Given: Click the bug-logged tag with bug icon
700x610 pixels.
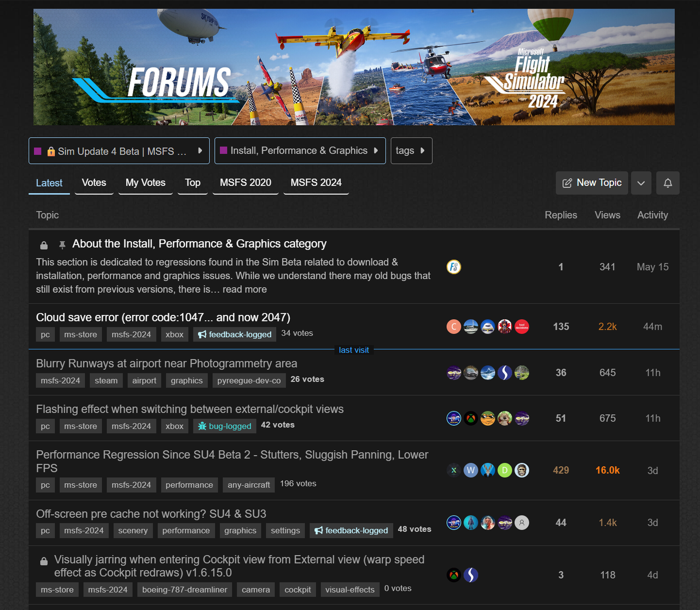Looking at the screenshot, I should click(225, 426).
